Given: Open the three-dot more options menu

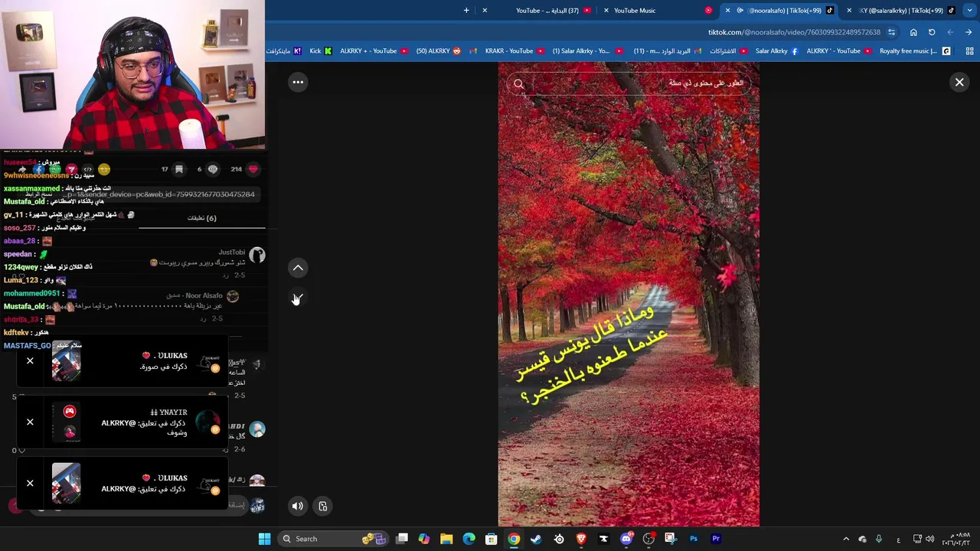Looking at the screenshot, I should click(x=298, y=82).
